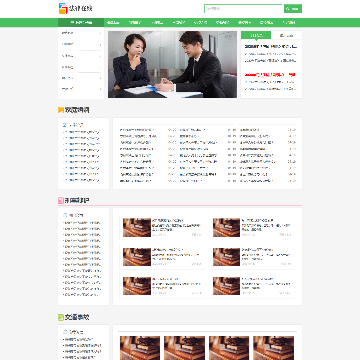Click the 法律在线 site logo
This screenshot has height=360, width=360.
pyautogui.click(x=76, y=9)
